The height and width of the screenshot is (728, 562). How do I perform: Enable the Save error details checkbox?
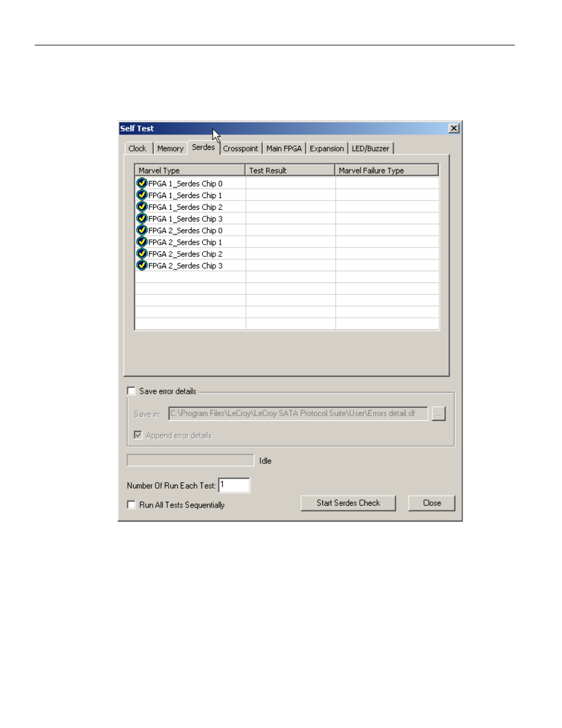pyautogui.click(x=131, y=391)
